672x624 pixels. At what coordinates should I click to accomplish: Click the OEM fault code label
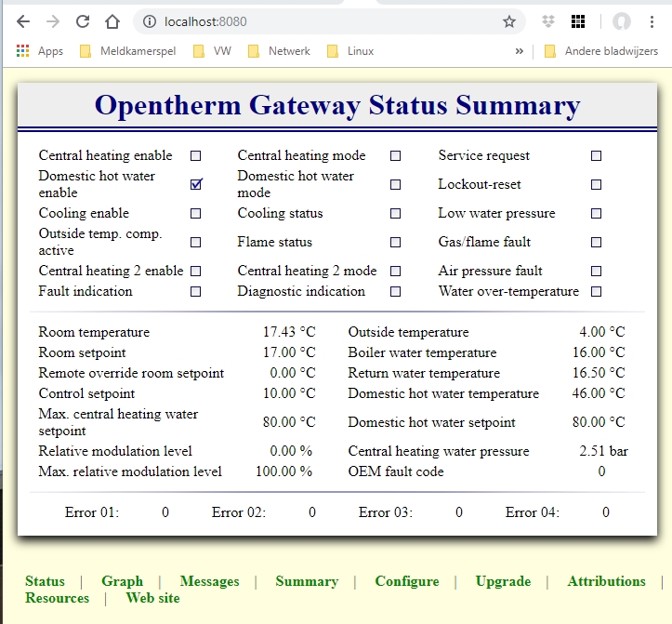tap(396, 471)
